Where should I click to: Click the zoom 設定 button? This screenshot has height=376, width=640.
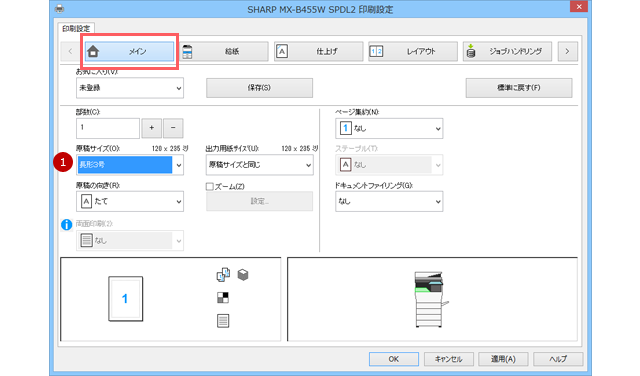[260, 201]
